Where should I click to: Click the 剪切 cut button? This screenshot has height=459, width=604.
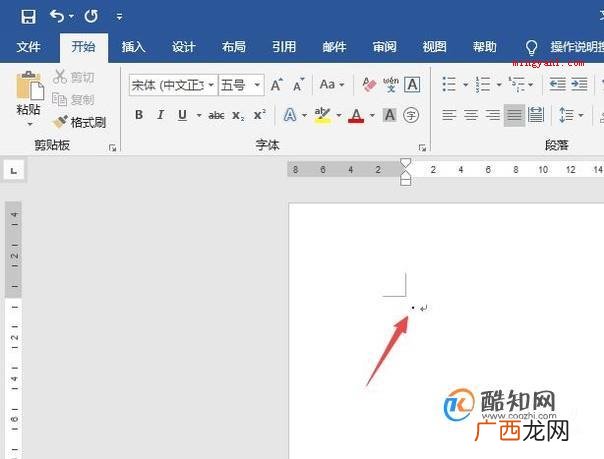point(73,77)
